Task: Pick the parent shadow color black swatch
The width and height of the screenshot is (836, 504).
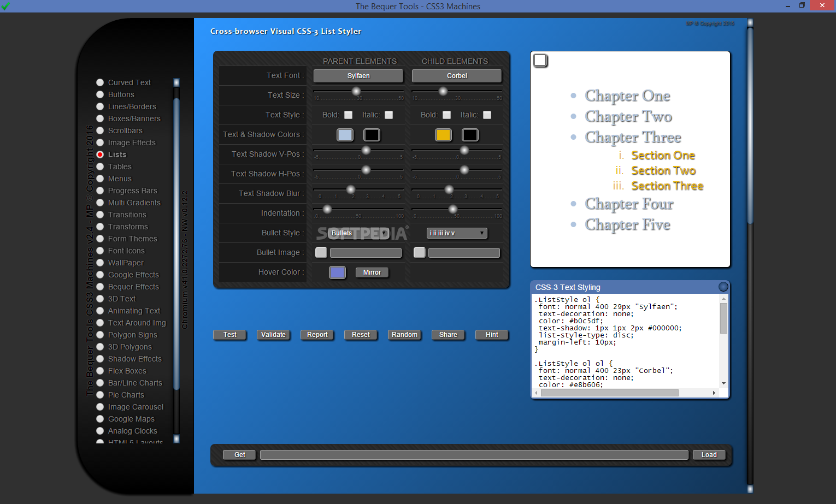Action: (x=372, y=135)
